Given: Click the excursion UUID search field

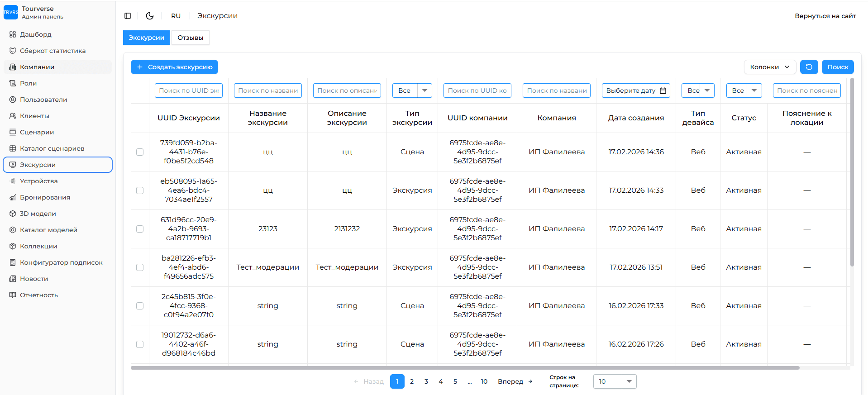Looking at the screenshot, I should click(x=189, y=90).
